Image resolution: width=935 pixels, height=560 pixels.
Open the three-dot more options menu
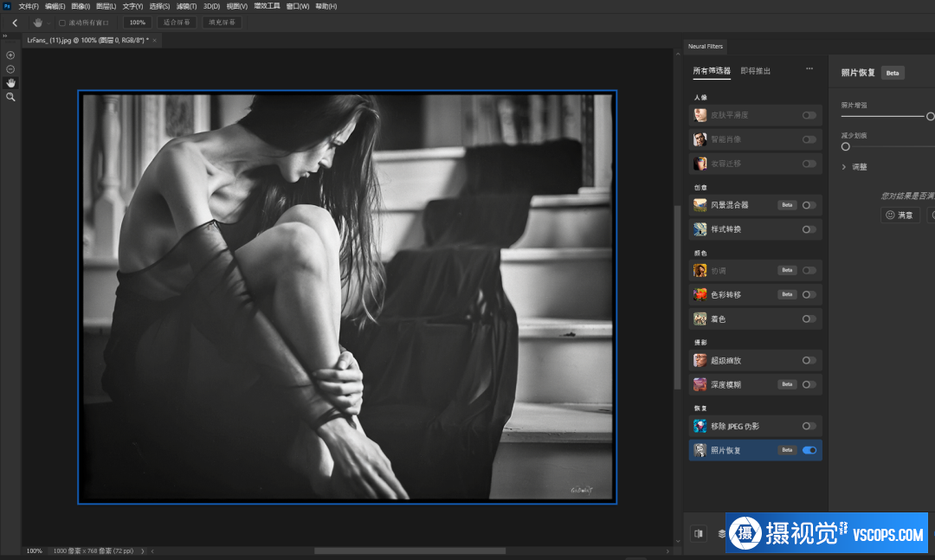pyautogui.click(x=809, y=69)
